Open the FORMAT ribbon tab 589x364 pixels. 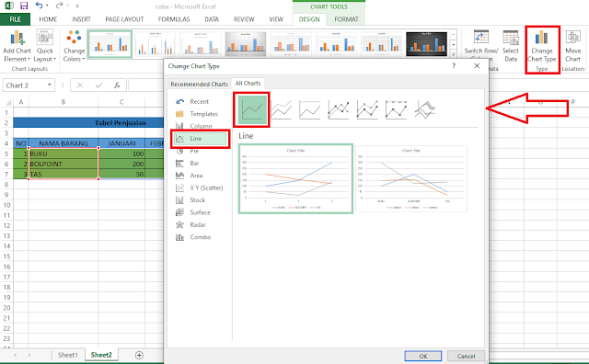[346, 19]
